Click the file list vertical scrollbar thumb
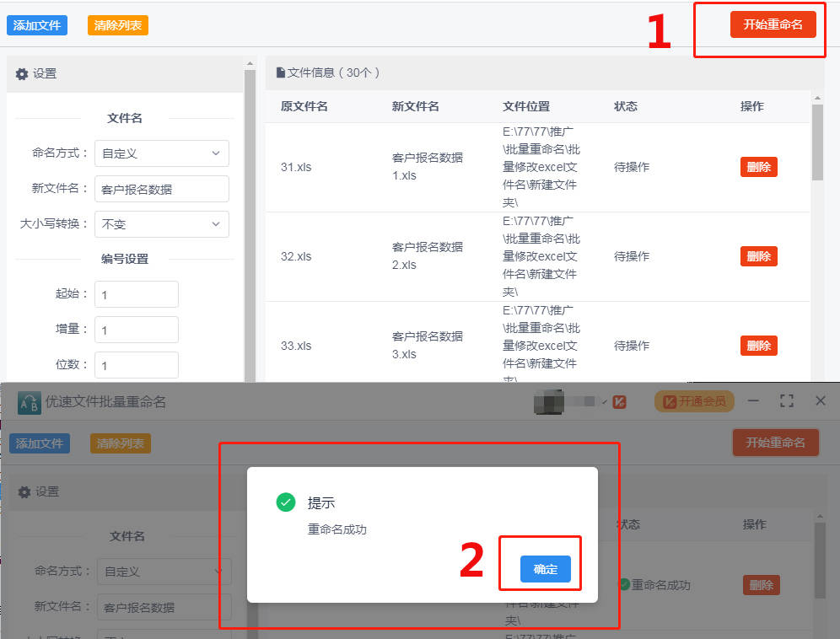This screenshot has height=639, width=840. 817,143
